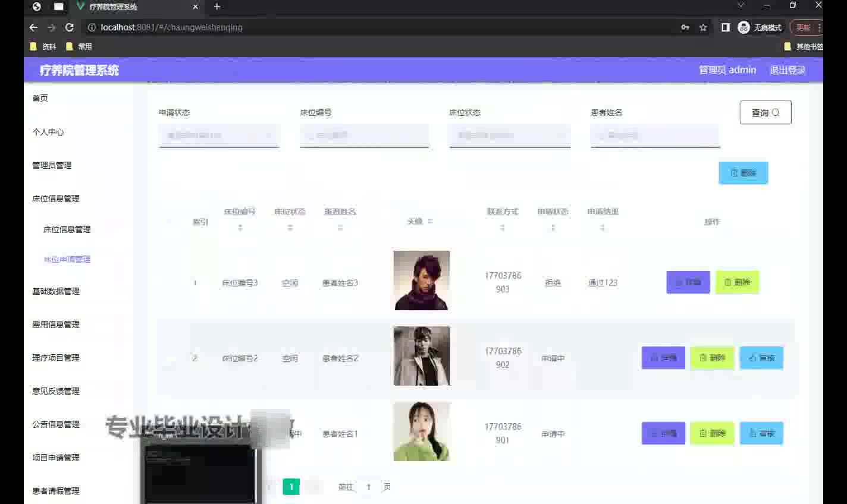Click 退出登录 to log out
Viewport: 847px width, 504px height.
tap(787, 70)
